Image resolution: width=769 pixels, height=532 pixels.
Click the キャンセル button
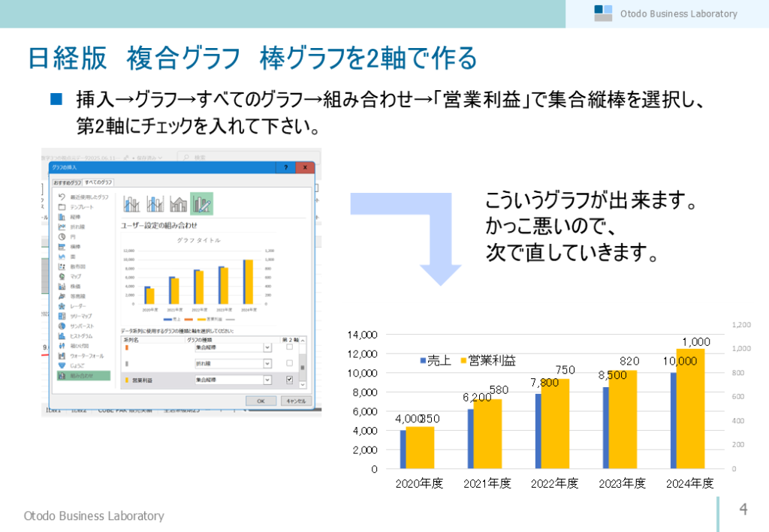[296, 401]
